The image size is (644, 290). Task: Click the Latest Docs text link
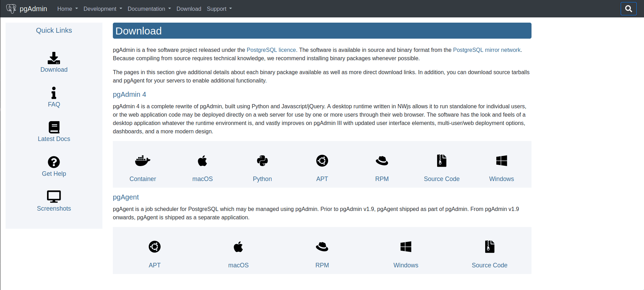click(54, 139)
